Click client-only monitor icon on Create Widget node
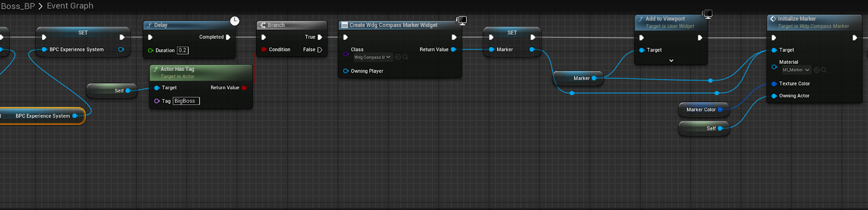Viewport: 868px width, 210px height. click(x=461, y=20)
